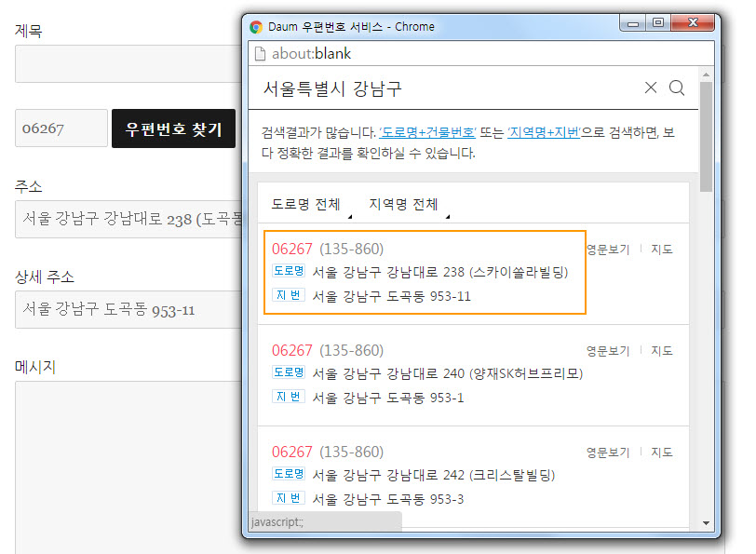Click the down arrow of popup scrollbar
The height and width of the screenshot is (554, 756).
(x=706, y=523)
